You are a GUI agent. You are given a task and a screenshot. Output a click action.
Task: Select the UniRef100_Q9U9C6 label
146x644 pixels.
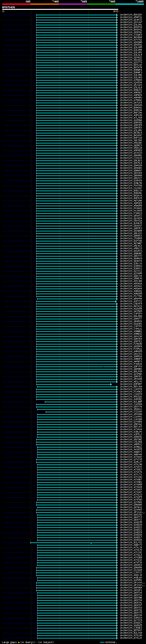(131, 565)
